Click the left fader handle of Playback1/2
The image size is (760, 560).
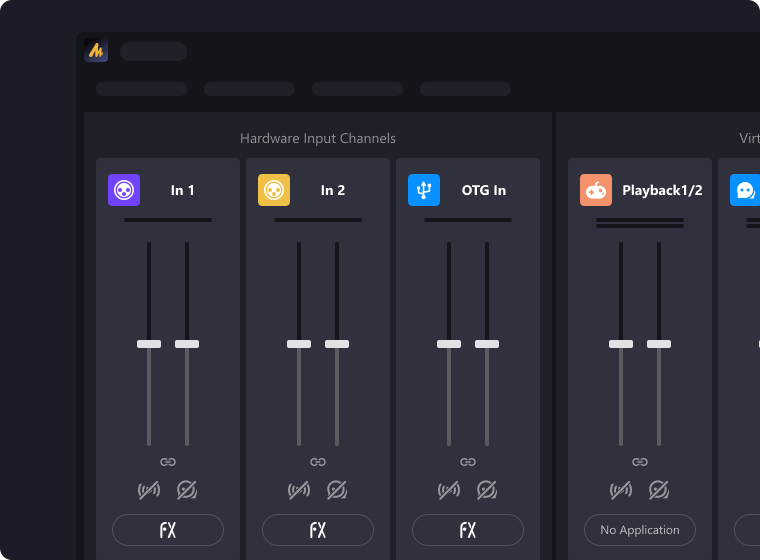pyautogui.click(x=621, y=344)
